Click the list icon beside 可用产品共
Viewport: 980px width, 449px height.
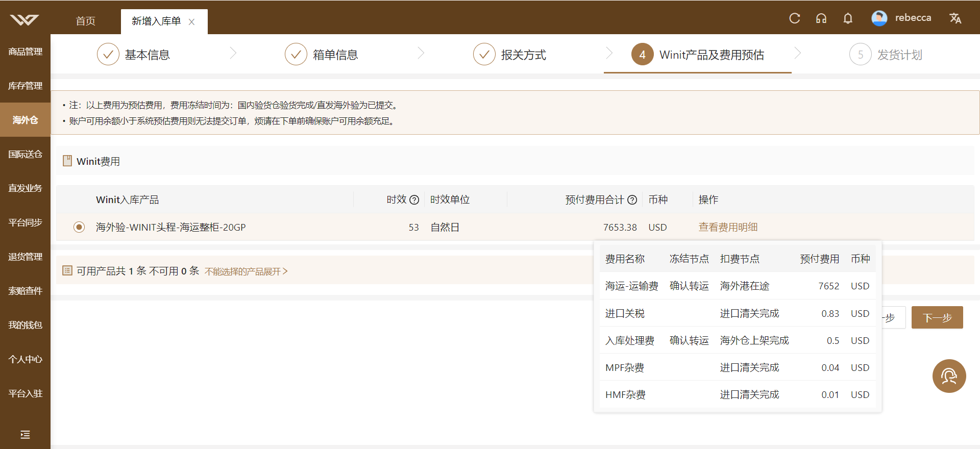(67, 270)
